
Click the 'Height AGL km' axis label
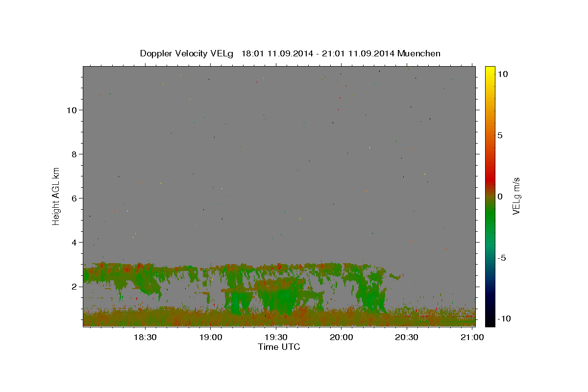pyautogui.click(x=56, y=196)
